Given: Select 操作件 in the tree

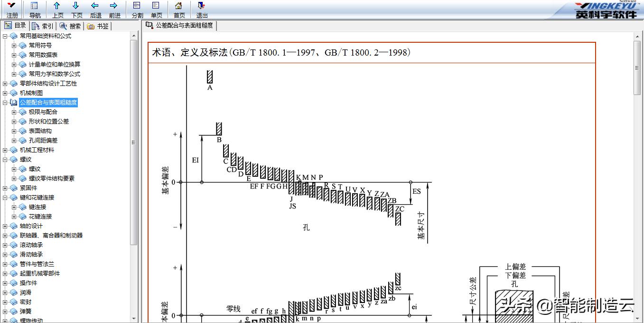Looking at the screenshot, I should point(28,283).
